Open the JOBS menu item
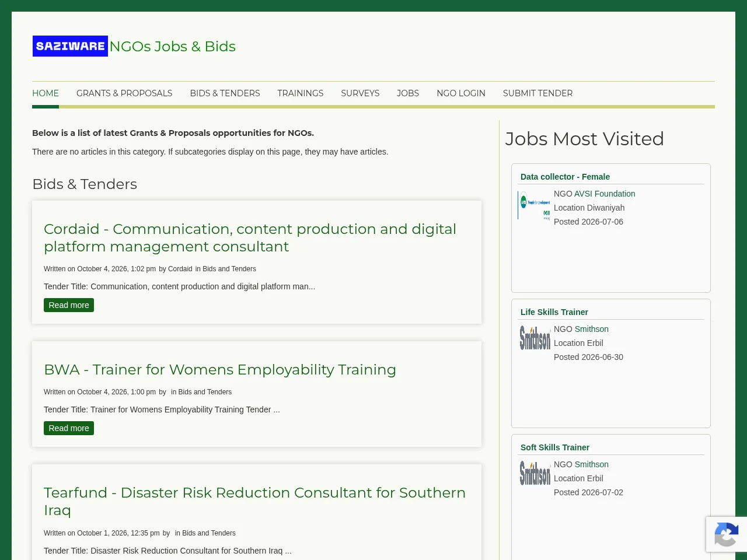The image size is (747, 560). coord(408,93)
